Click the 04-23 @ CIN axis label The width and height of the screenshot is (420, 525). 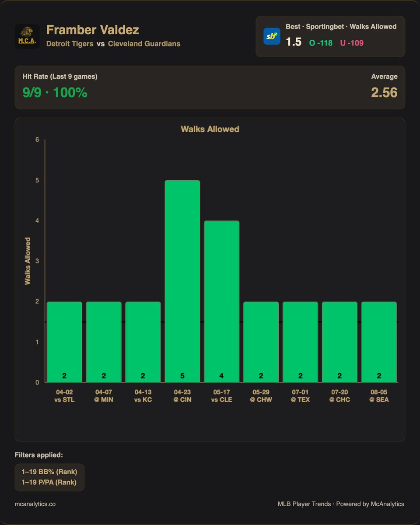[182, 396]
